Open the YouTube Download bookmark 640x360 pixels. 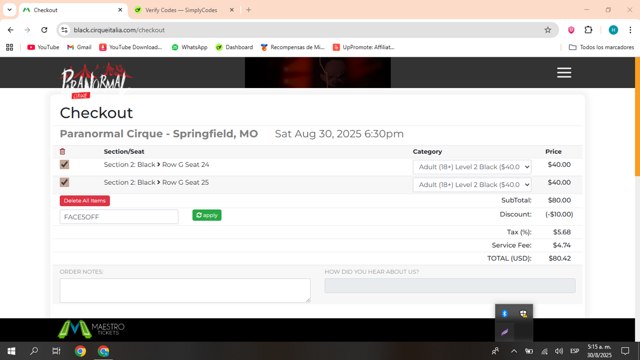tap(131, 47)
